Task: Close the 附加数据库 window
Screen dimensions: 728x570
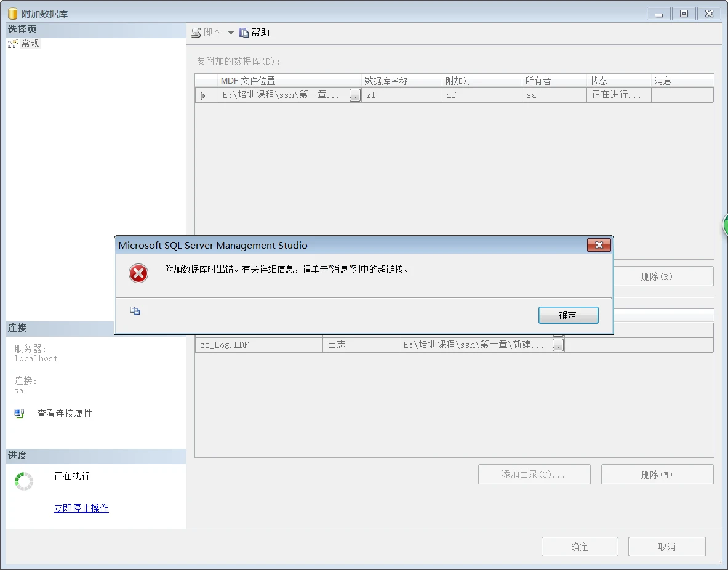Action: (x=710, y=14)
